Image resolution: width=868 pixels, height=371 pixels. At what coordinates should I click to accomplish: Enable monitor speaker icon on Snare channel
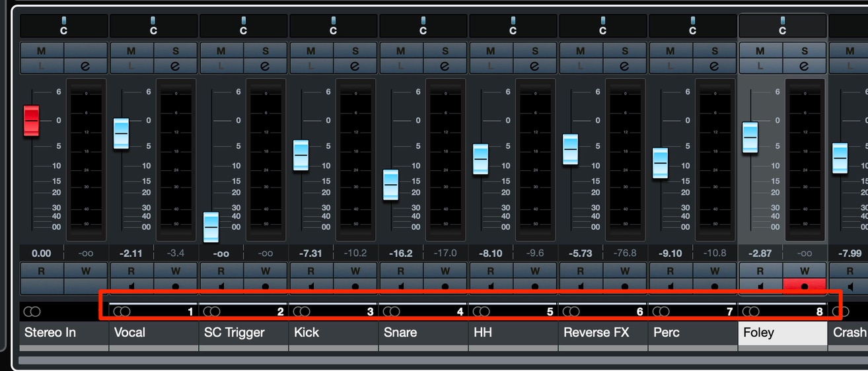tap(400, 287)
